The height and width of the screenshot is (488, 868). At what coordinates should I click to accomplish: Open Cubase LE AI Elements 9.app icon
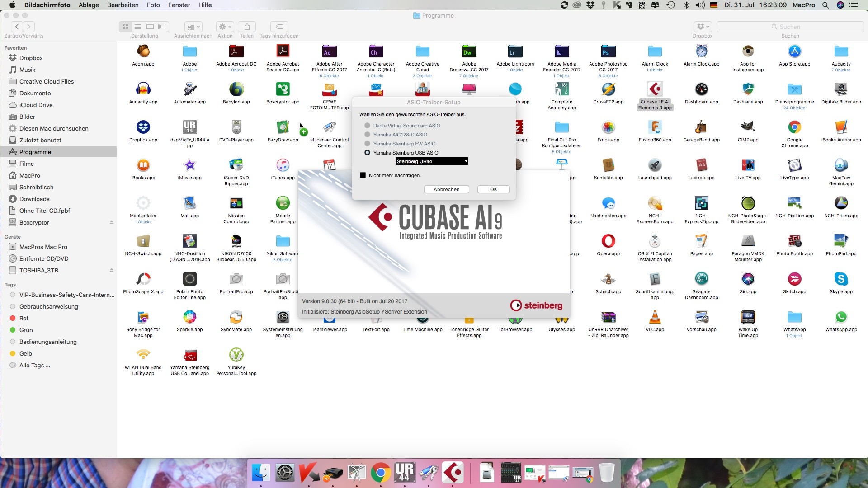655,89
